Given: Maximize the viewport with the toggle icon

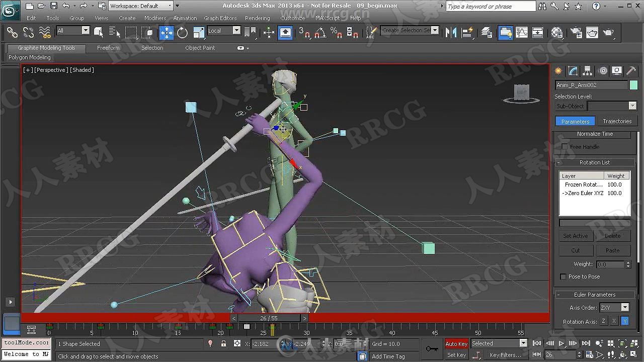Looking at the screenshot, I should click(634, 355).
